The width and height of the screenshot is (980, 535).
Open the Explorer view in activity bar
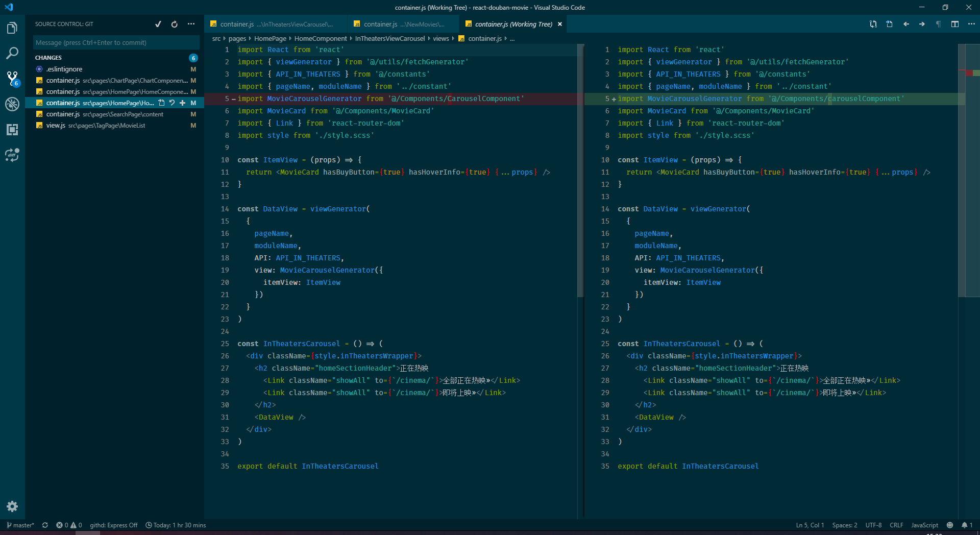(x=12, y=28)
